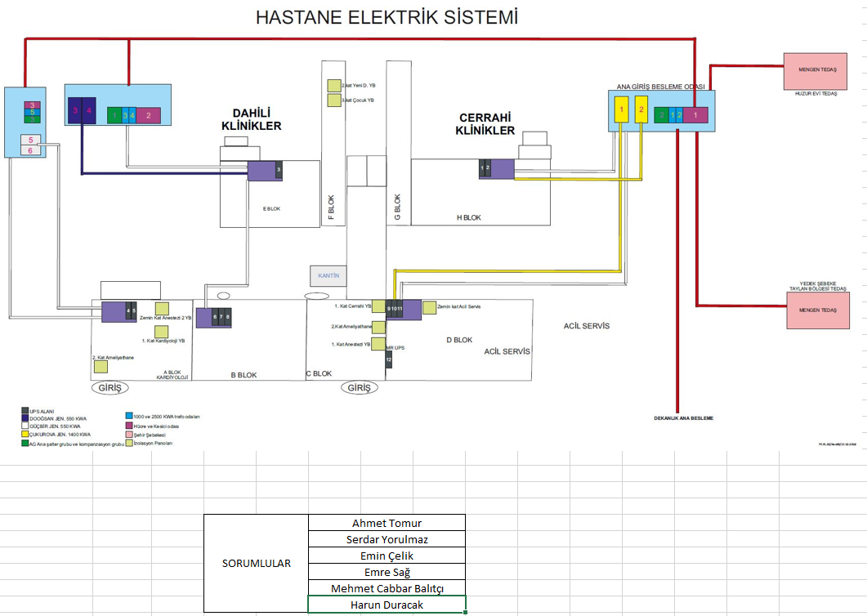The width and height of the screenshot is (867, 616).
Task: Select the SORUMLULAR merged cell
Action: [256, 564]
